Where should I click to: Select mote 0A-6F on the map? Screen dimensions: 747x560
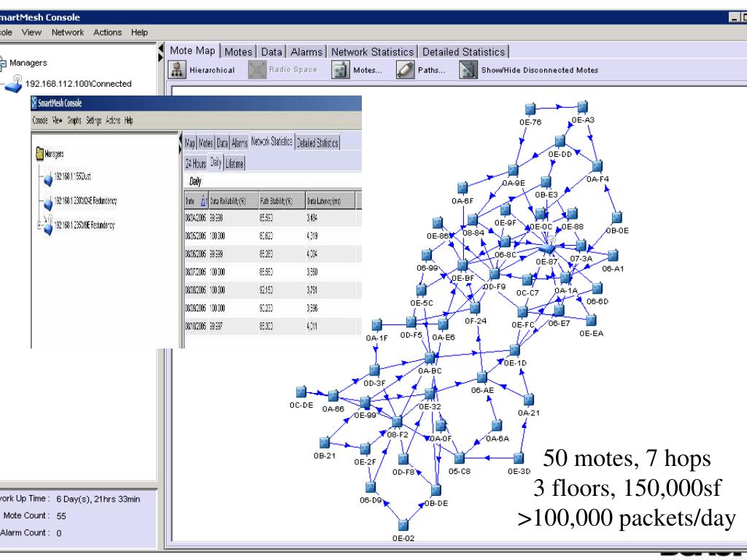(x=462, y=187)
